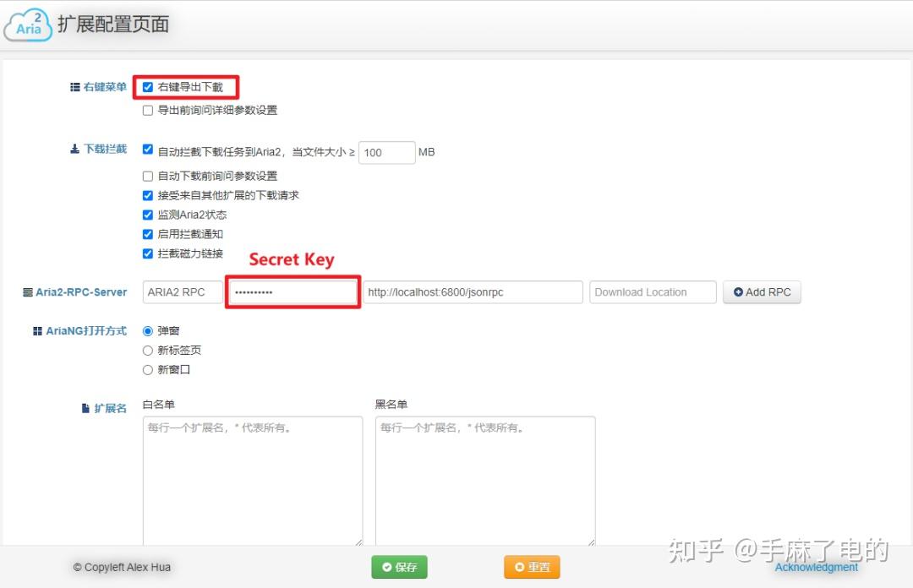Click the green 保存 button
This screenshot has width=913, height=588.
tap(399, 567)
